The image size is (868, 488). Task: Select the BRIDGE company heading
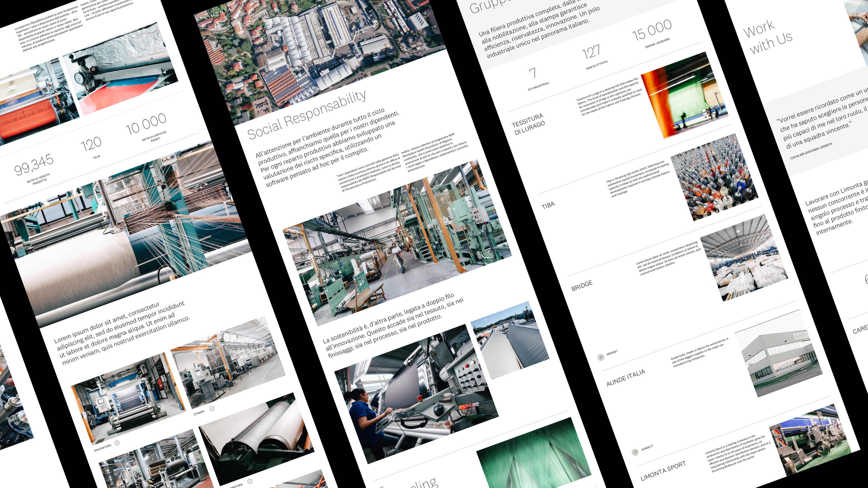point(582,286)
